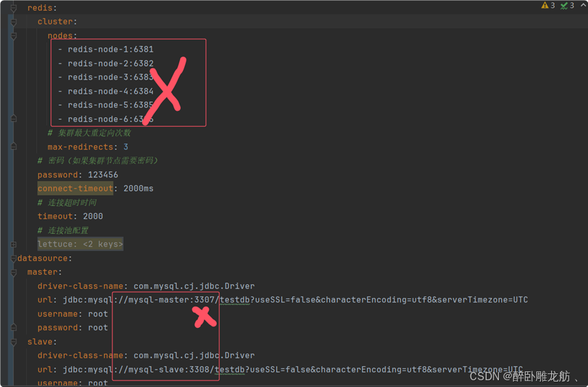
Task: Collapse the slave block fold marker
Action: (x=14, y=342)
